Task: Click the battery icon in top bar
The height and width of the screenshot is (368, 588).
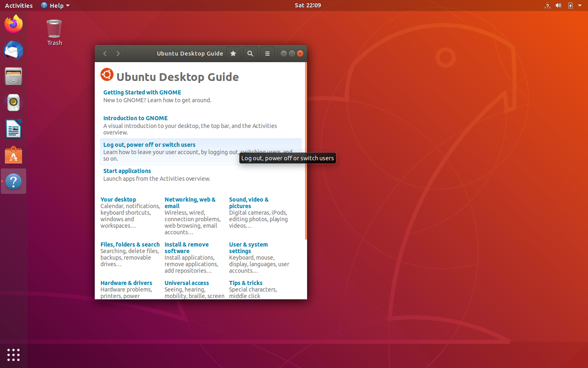Action: (x=570, y=5)
